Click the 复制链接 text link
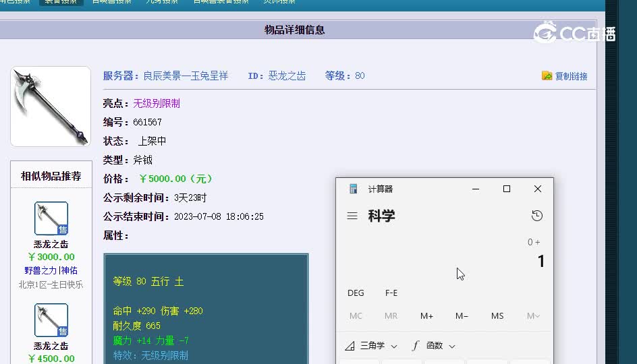This screenshot has width=637, height=364. tap(571, 76)
